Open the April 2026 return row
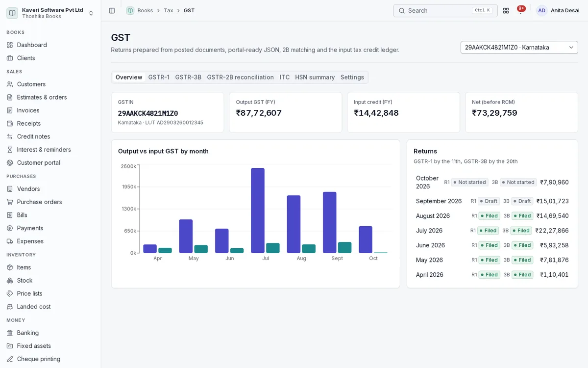The image size is (588, 368). point(492,275)
